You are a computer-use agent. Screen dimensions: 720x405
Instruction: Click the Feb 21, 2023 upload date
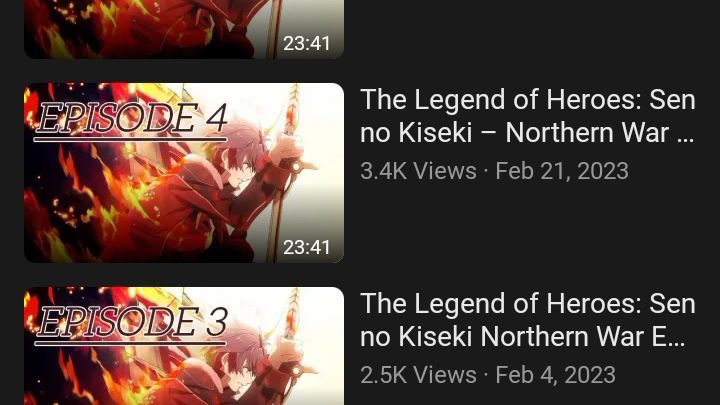click(x=562, y=171)
